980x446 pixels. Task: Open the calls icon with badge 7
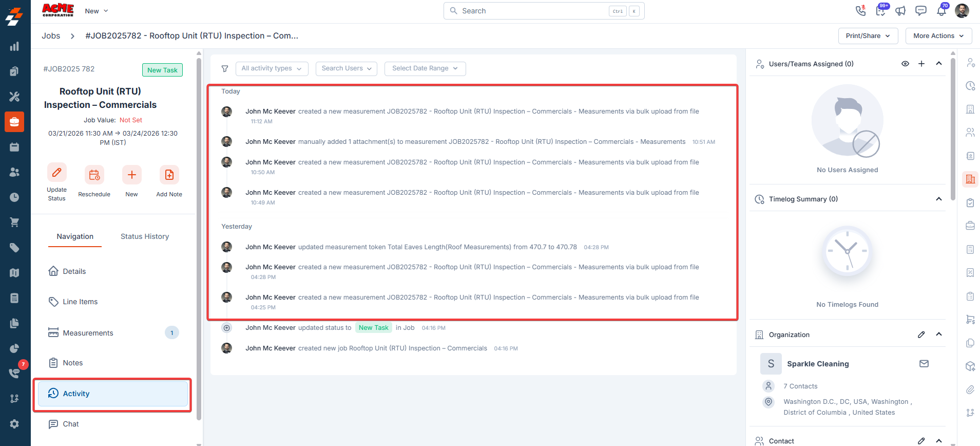(14, 373)
